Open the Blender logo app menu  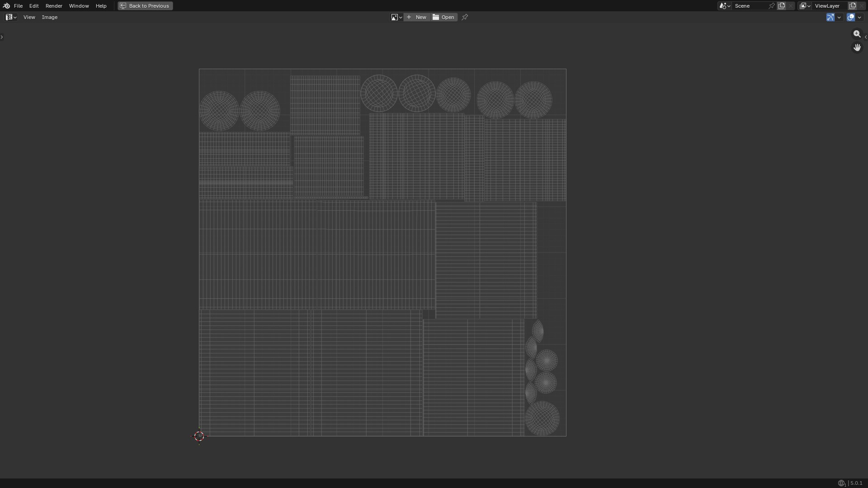click(6, 6)
